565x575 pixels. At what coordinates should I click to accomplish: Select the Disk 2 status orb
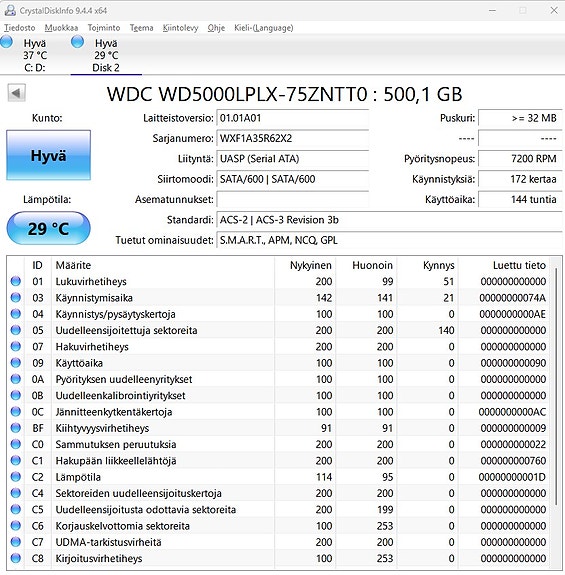(x=77, y=42)
